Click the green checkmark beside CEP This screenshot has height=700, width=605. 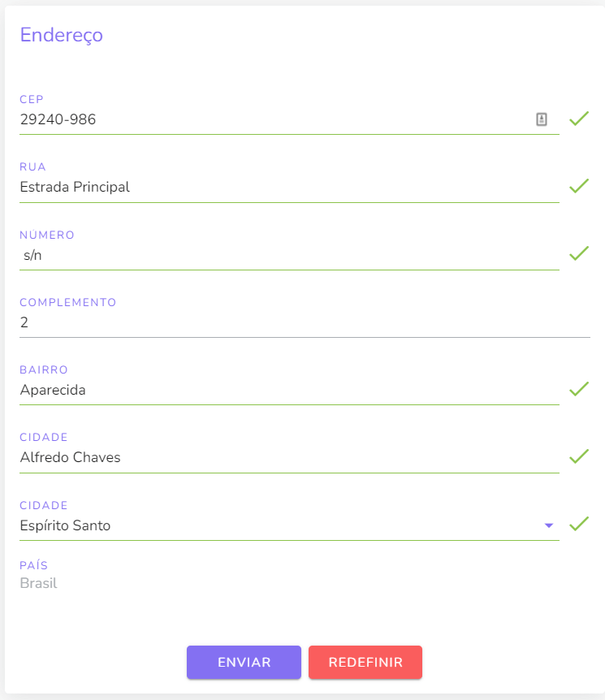[x=579, y=119]
